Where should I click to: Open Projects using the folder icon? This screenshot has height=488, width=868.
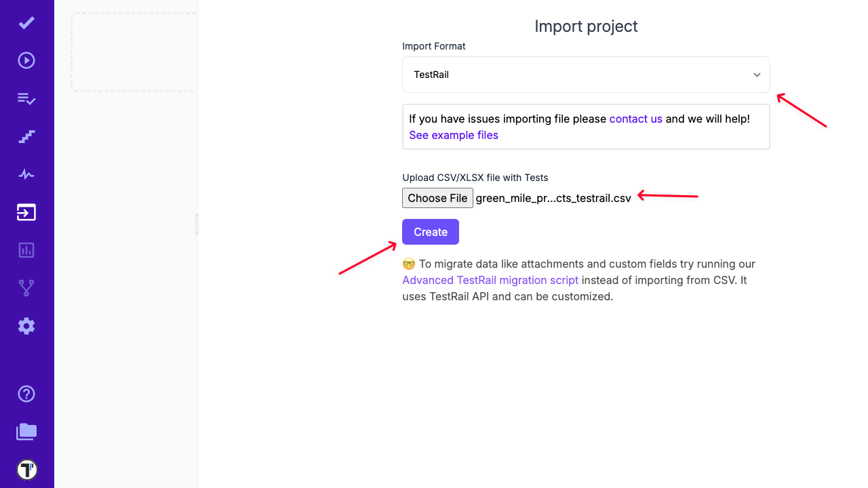click(26, 432)
